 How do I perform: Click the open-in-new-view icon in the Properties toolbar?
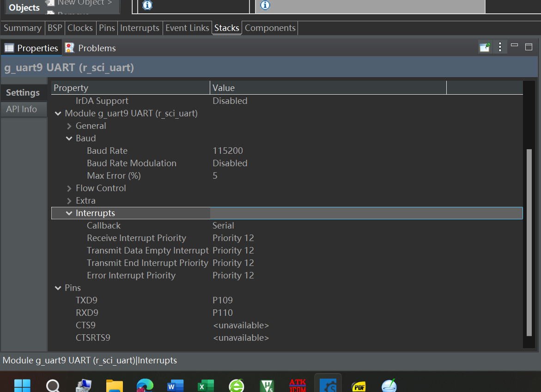pyautogui.click(x=485, y=47)
